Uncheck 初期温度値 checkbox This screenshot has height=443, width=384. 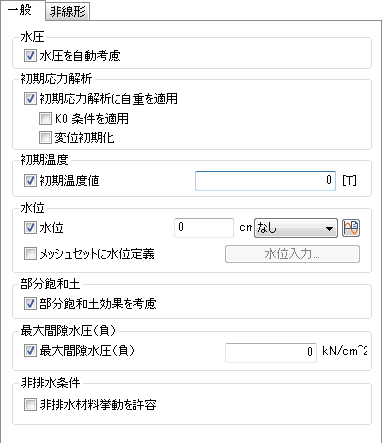30,181
